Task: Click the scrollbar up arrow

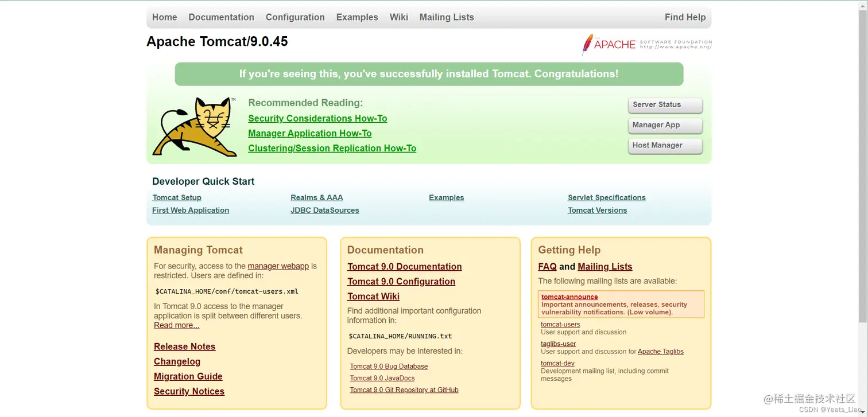Action: coord(863,5)
